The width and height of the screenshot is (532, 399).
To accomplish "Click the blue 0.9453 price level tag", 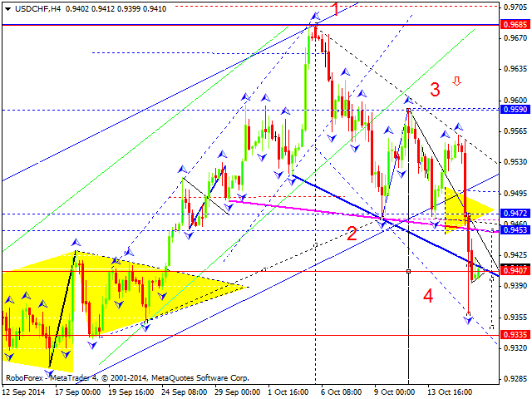I will [x=515, y=230].
